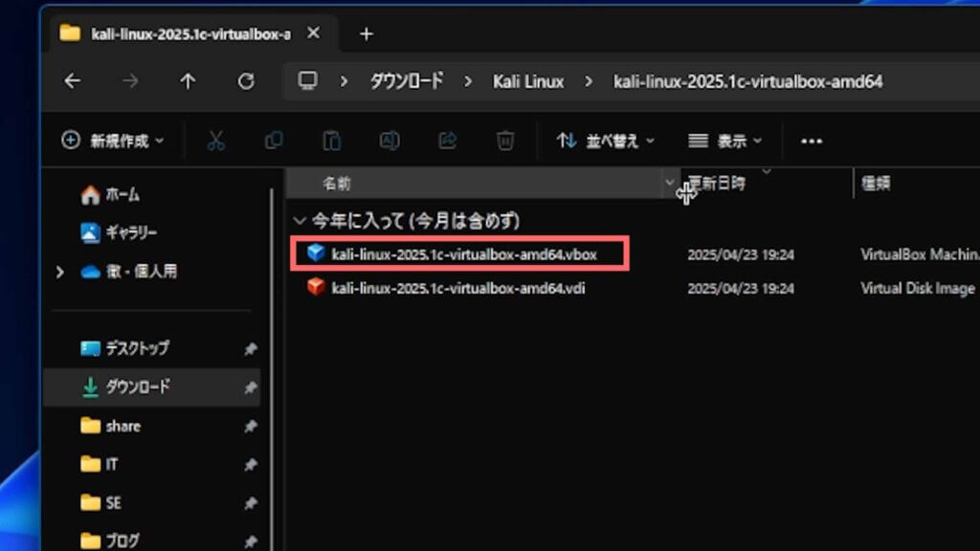Click the Share icon in toolbar

(x=448, y=141)
